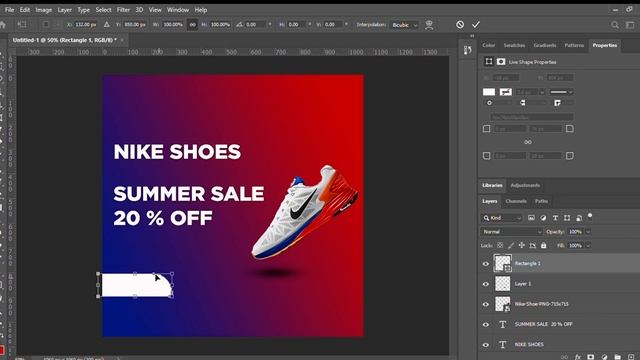
Task: Open the workspace switcher icon at top right
Action: 630,25
